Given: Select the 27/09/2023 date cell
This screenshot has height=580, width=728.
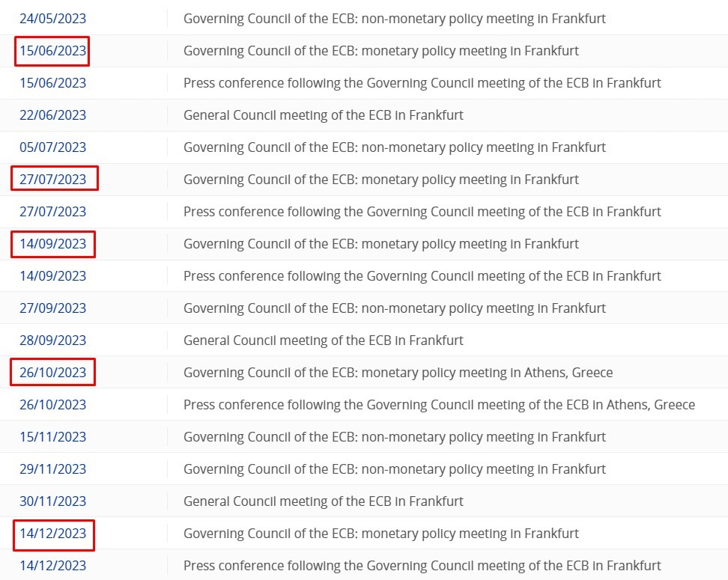Looking at the screenshot, I should click(52, 308).
